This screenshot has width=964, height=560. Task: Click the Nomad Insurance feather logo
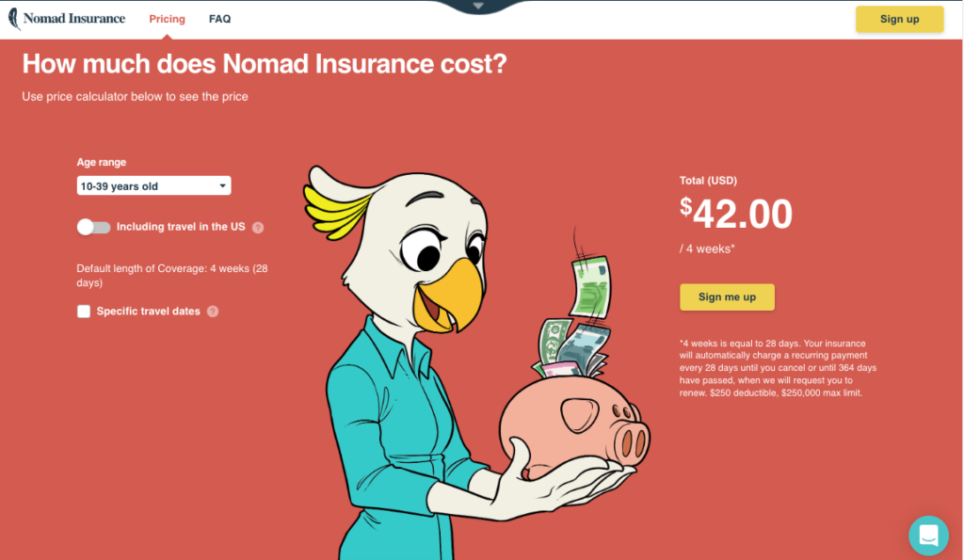(x=14, y=19)
